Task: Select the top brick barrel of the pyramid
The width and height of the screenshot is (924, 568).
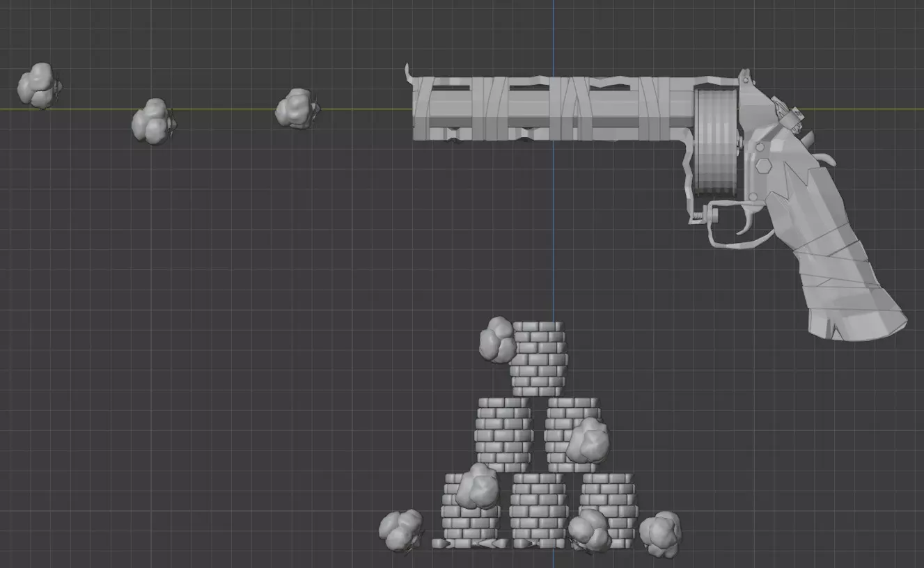Action: (538, 358)
